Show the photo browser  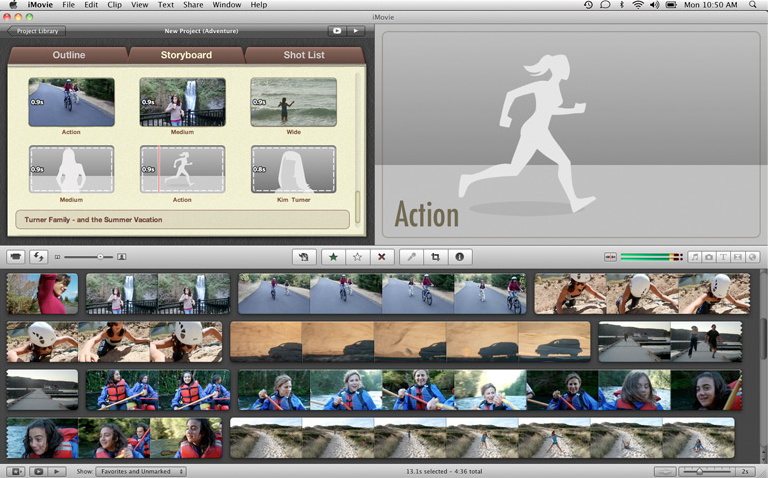tap(708, 257)
